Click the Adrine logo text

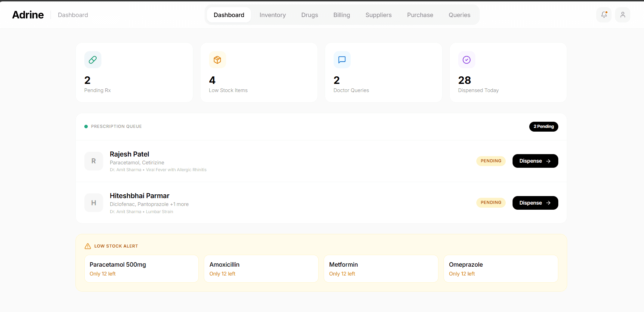pos(28,15)
